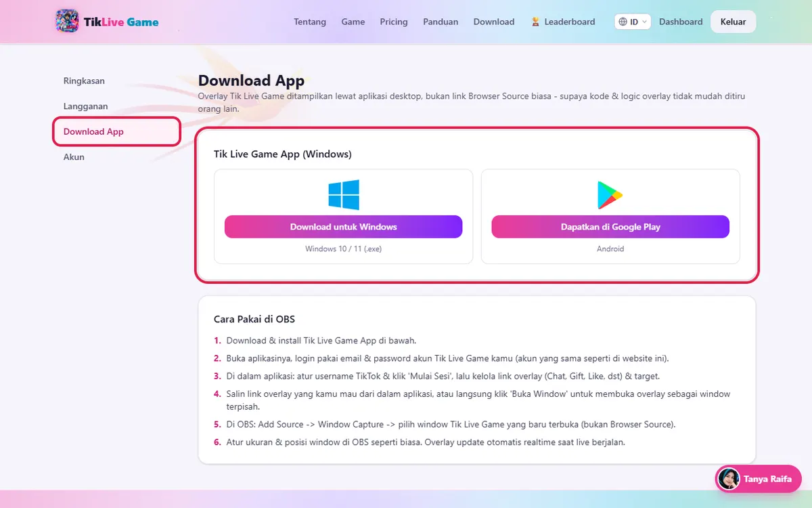Image resolution: width=812 pixels, height=508 pixels.
Task: Click step 6 text starting 'Atur ukuran & posisi'
Action: [426, 442]
